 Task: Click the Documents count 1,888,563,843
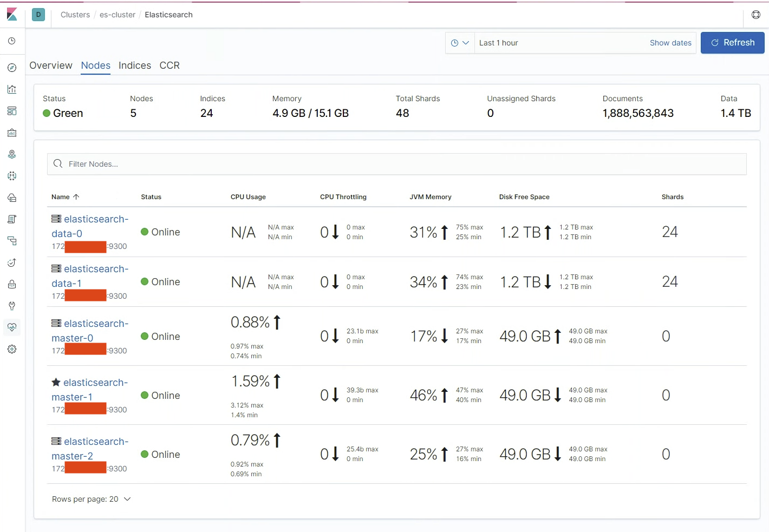click(638, 113)
